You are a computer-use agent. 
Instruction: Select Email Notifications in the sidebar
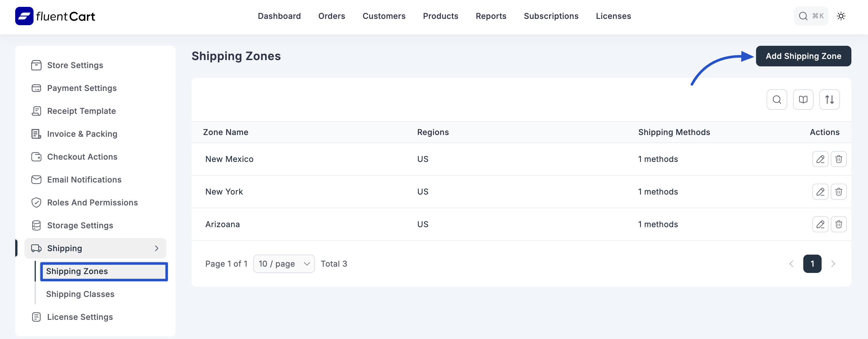click(84, 179)
